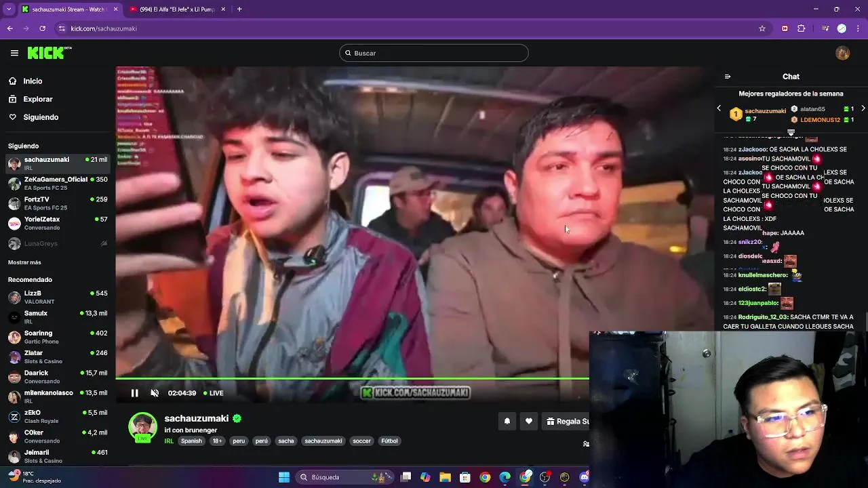Open the Windows Start menu

coord(284,477)
